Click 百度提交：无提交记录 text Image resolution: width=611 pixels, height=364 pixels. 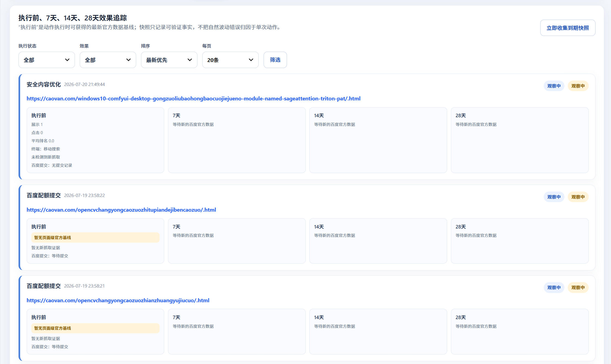click(x=52, y=165)
